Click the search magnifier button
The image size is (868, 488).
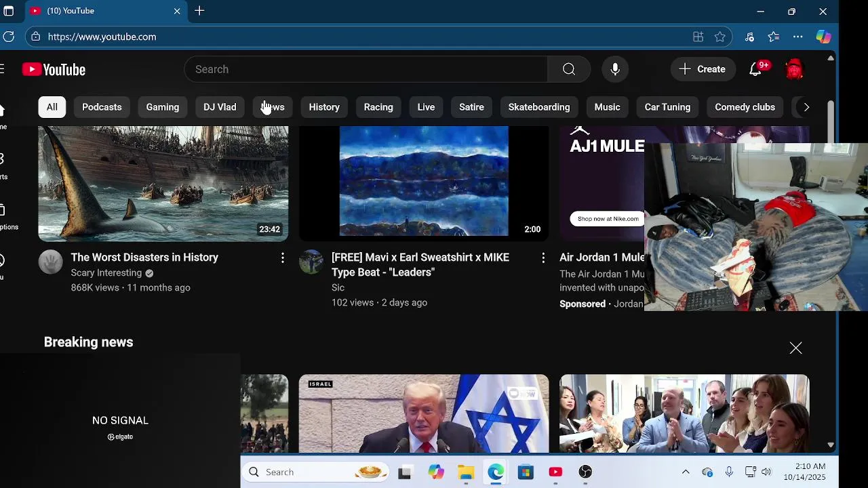(x=569, y=69)
